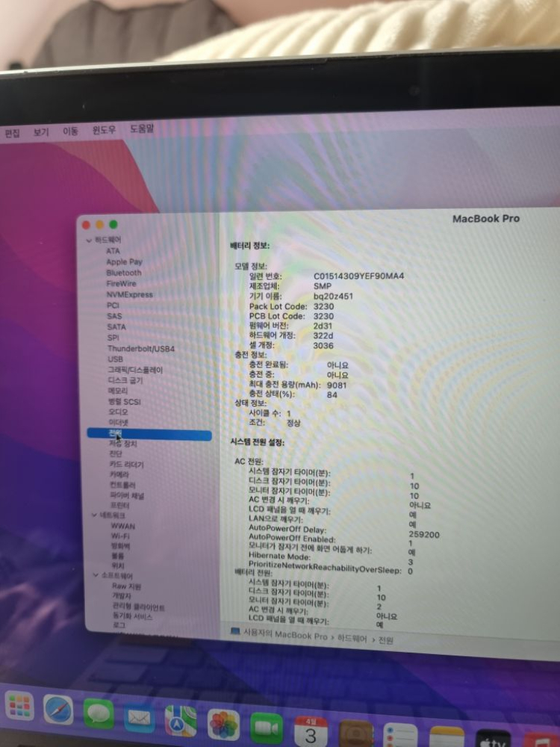Image resolution: width=560 pixels, height=747 pixels.
Task: Click the 84 charge state value
Action: tap(332, 394)
